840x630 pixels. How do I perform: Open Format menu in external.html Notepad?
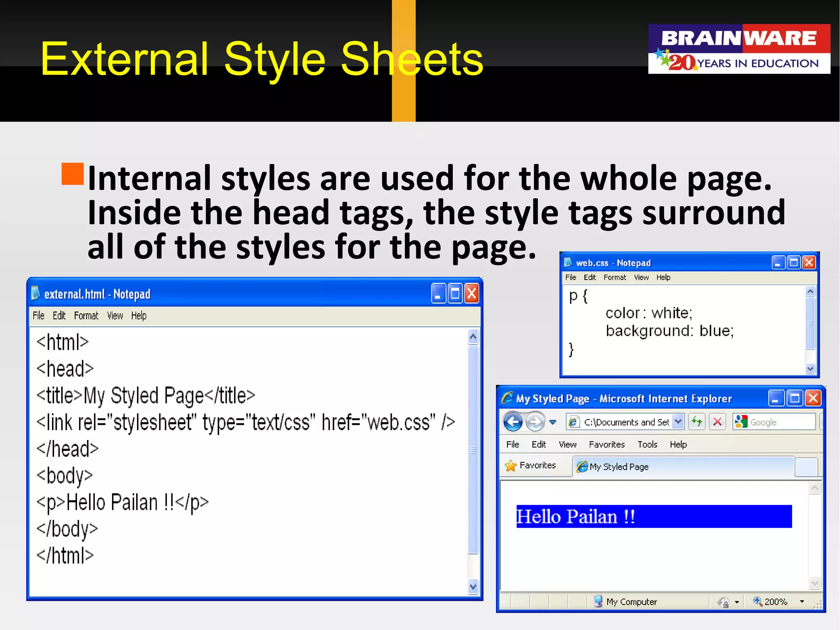pos(86,316)
